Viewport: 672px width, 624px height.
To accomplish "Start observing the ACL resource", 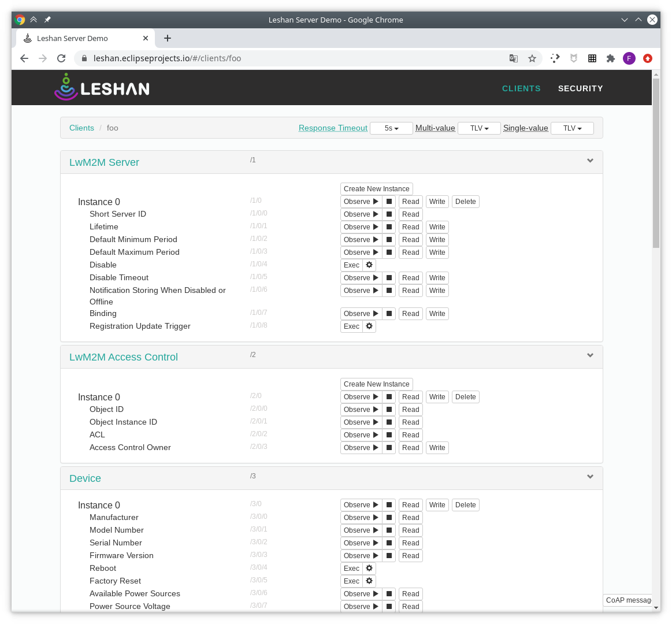I will pyautogui.click(x=361, y=435).
